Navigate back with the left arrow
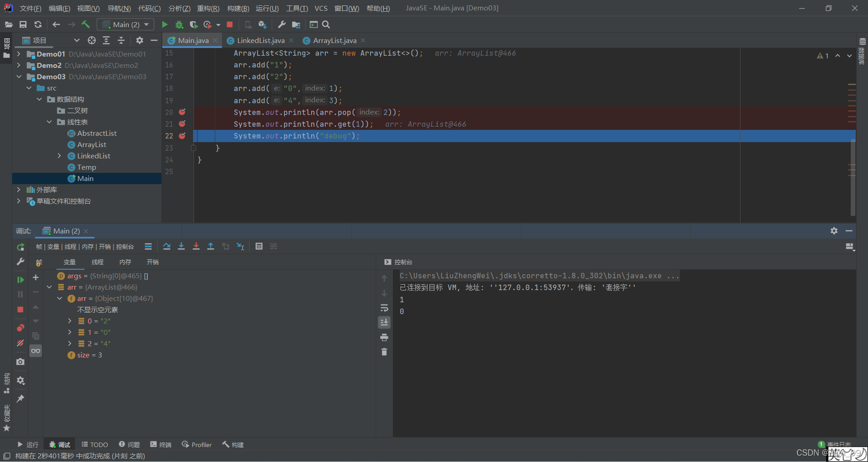 (x=56, y=24)
